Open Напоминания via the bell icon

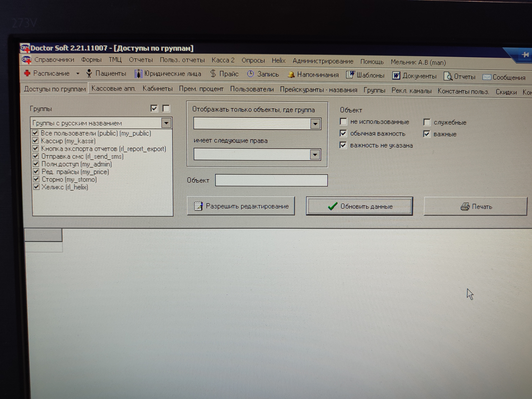point(291,75)
